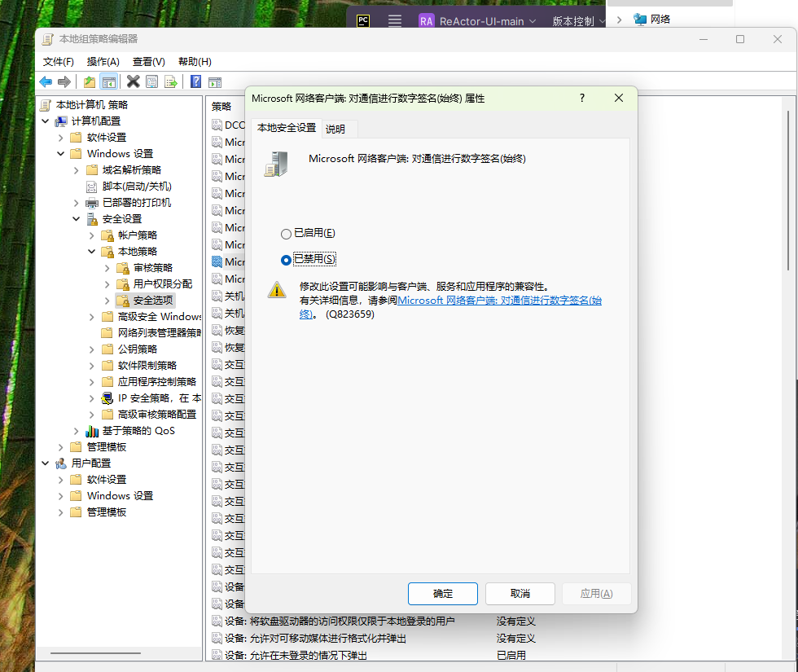Open the PyCharm hamburger main menu
The height and width of the screenshot is (672, 798).
click(394, 20)
